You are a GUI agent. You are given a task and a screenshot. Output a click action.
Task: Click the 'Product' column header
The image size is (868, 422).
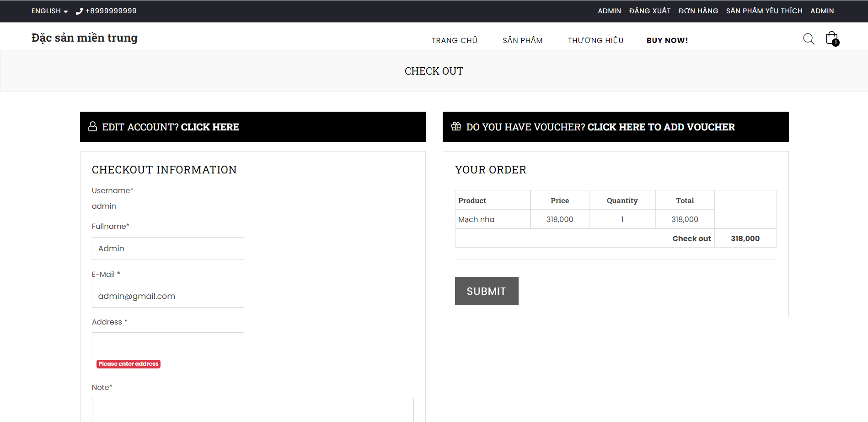[x=493, y=200]
